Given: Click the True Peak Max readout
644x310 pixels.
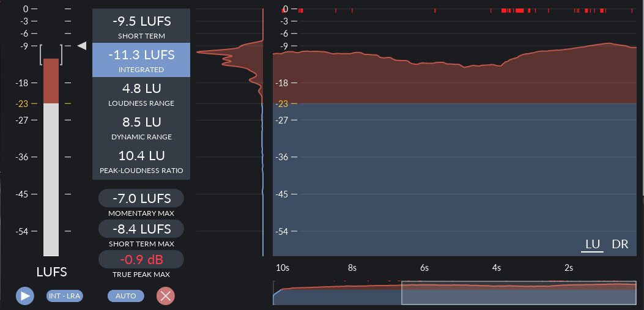Looking at the screenshot, I should pyautogui.click(x=141, y=259).
